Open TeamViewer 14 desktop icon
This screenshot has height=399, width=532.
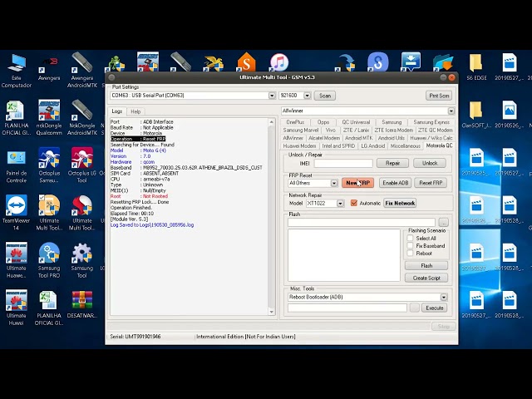click(x=16, y=213)
